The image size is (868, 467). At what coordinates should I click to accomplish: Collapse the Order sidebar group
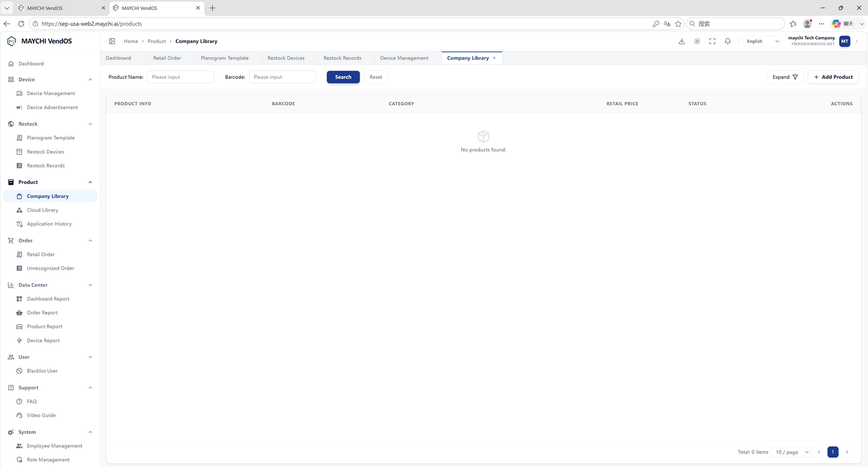[x=90, y=241]
